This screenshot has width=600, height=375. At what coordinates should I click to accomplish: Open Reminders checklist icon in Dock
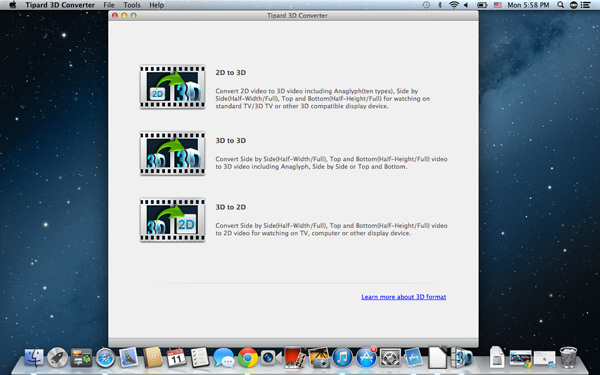(x=200, y=358)
